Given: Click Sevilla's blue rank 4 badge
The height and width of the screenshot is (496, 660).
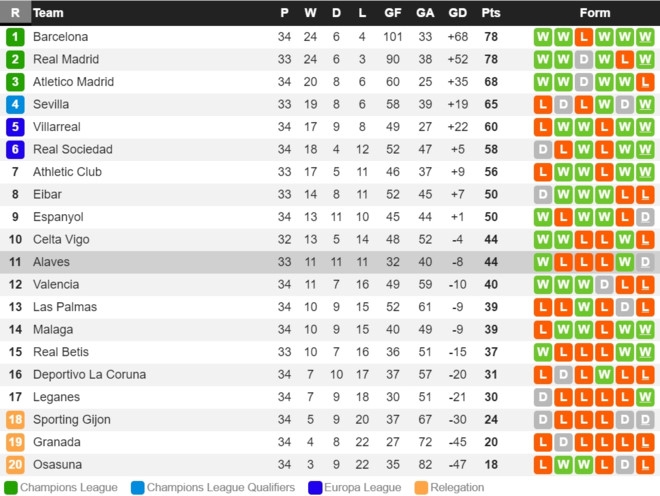Looking at the screenshot, I should [x=15, y=104].
